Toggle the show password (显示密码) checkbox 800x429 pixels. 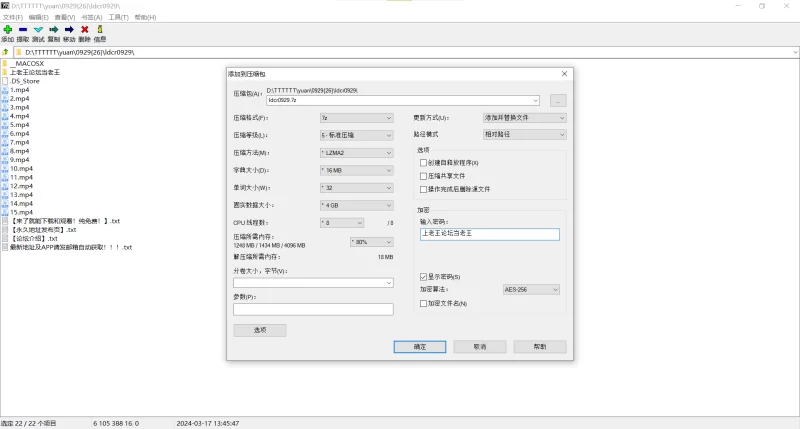(x=424, y=276)
